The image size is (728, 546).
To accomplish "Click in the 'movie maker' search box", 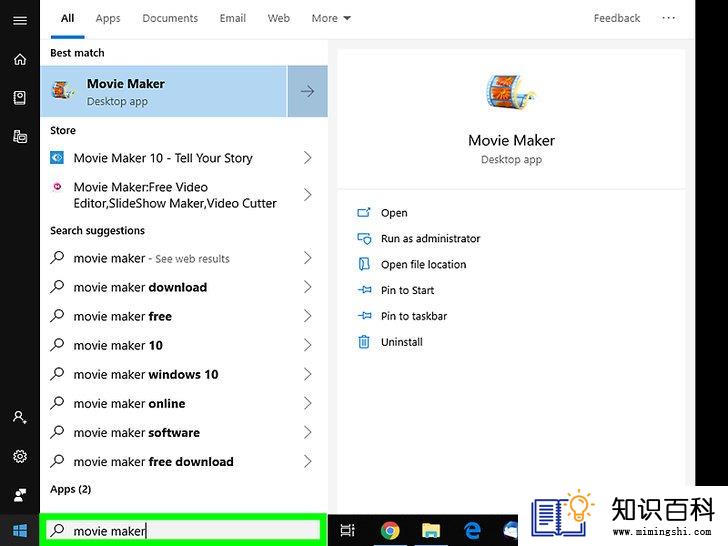I will point(183,530).
